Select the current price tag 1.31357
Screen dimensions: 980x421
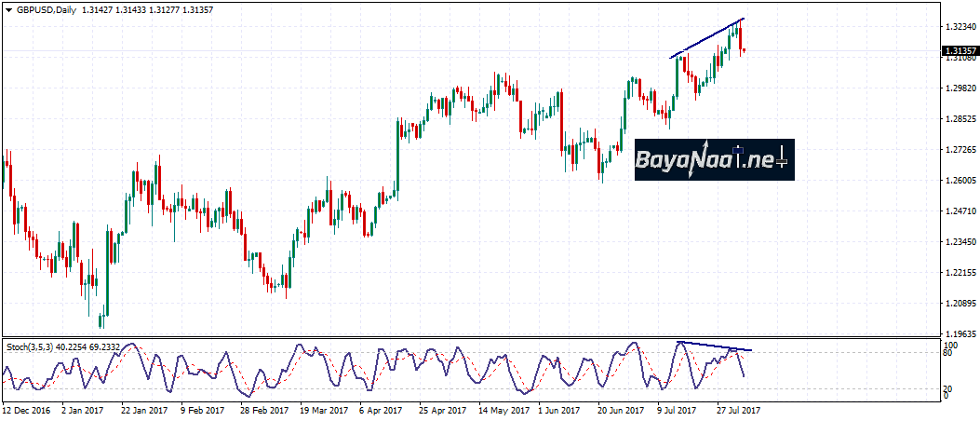pyautogui.click(x=958, y=51)
